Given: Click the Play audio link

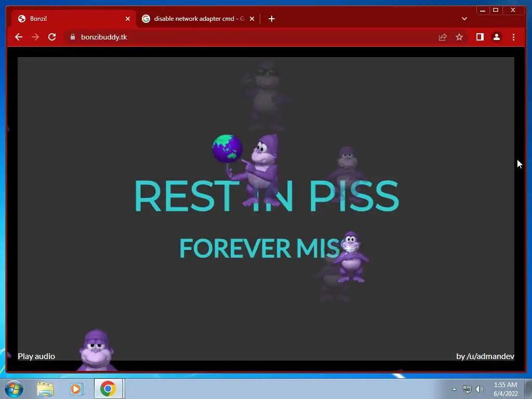Looking at the screenshot, I should pos(36,356).
